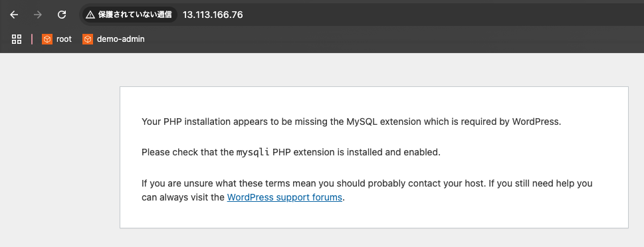
Task: Focus the address bar showing 13.113.166.76
Action: [x=213, y=15]
